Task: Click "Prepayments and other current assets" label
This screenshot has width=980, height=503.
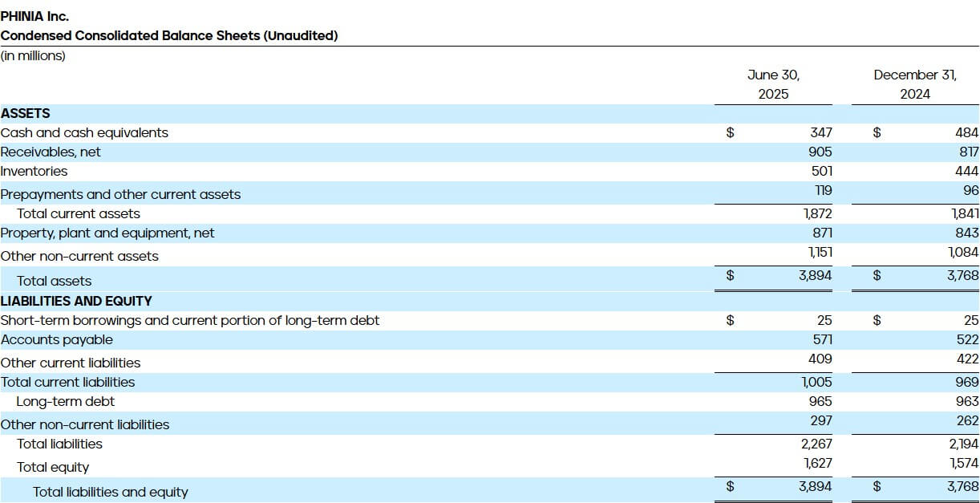Action: click(x=120, y=194)
